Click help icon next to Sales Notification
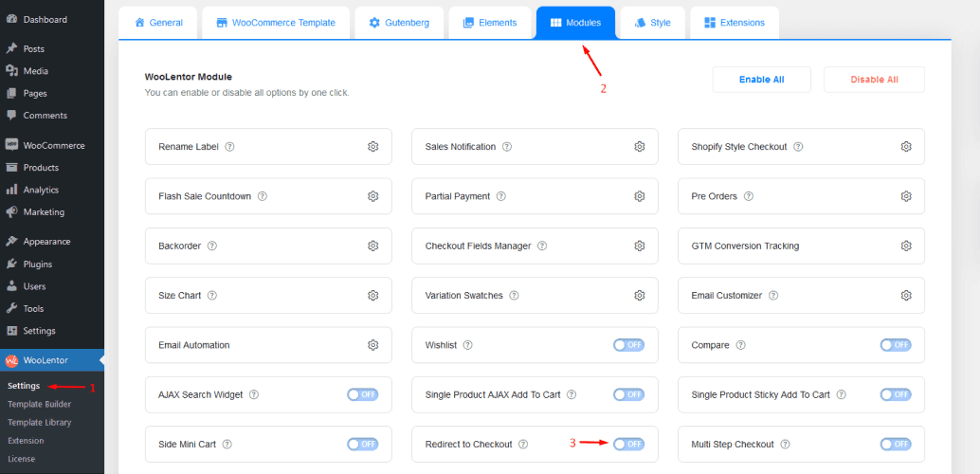The height and width of the screenshot is (474, 980). (x=507, y=147)
